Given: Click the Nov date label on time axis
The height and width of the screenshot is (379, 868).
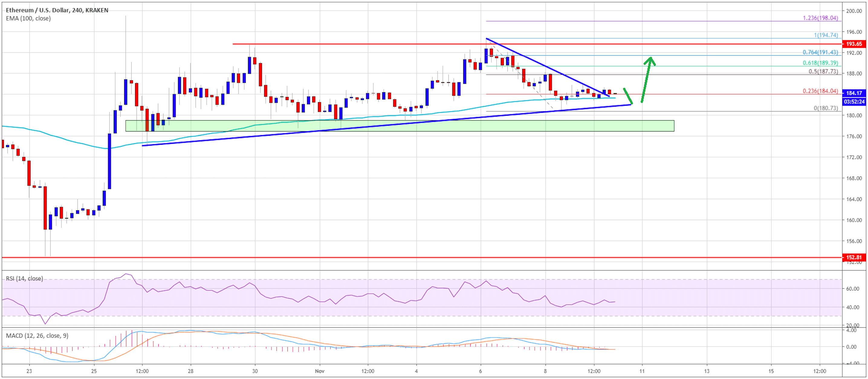Looking at the screenshot, I should tap(319, 371).
